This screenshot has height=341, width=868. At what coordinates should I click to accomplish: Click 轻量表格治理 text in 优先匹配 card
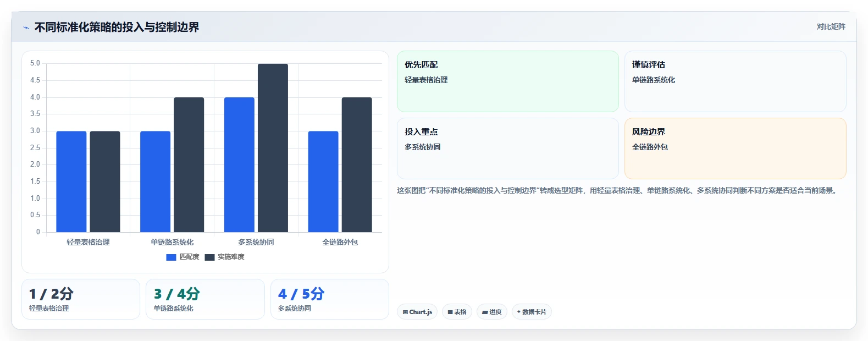tap(426, 80)
